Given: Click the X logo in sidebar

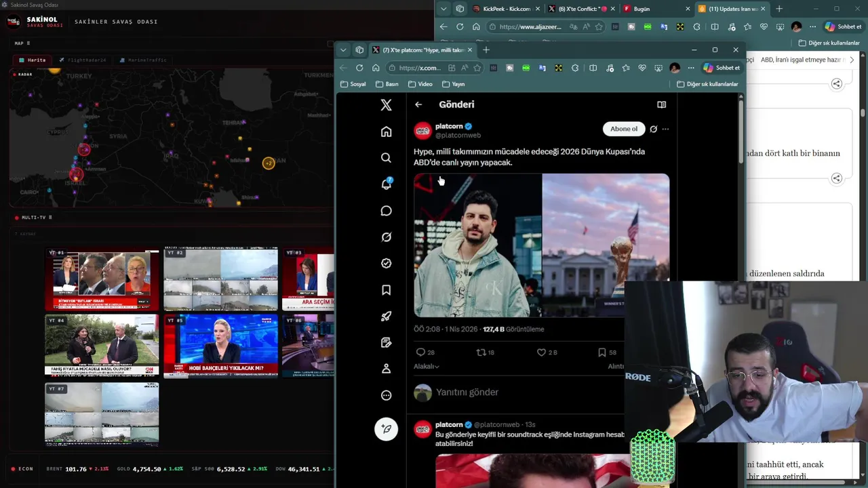Looking at the screenshot, I should pos(386,105).
